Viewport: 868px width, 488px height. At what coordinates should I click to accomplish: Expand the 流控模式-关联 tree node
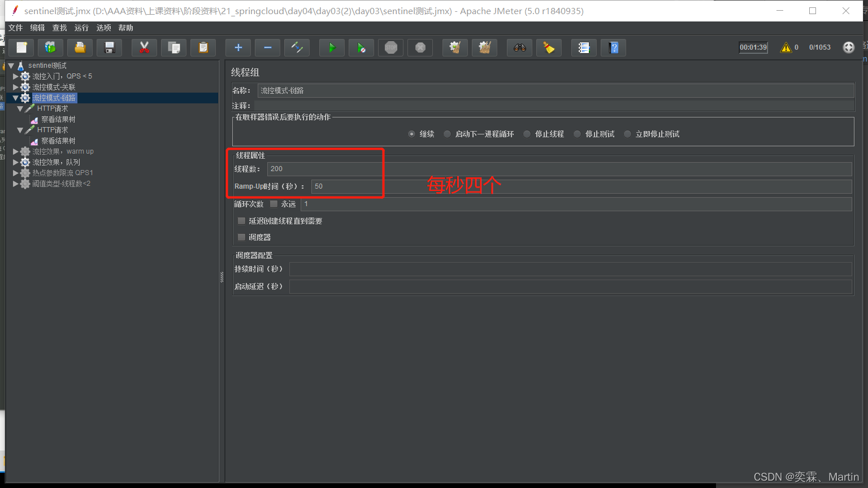16,87
